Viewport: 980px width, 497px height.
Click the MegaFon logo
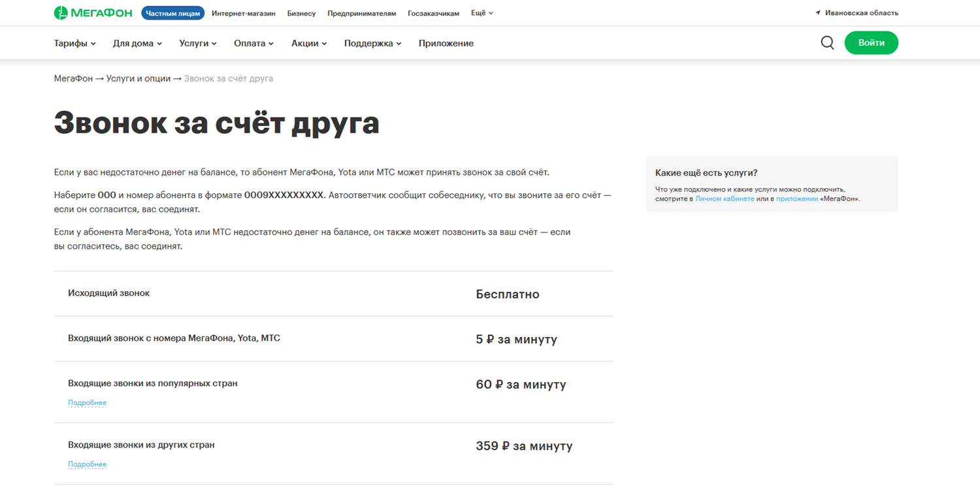click(x=93, y=13)
